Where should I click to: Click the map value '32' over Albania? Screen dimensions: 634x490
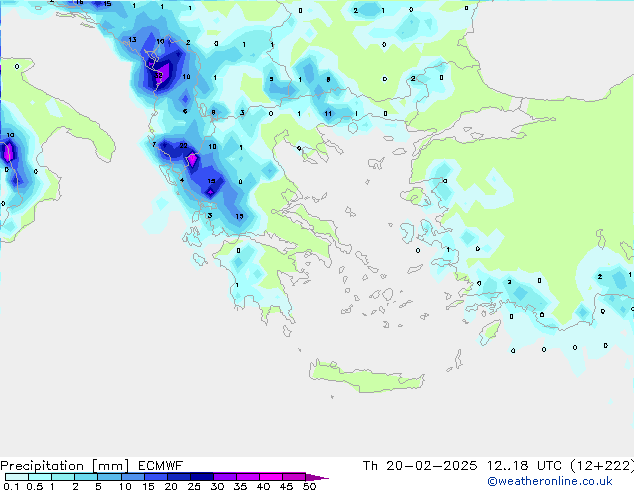158,75
